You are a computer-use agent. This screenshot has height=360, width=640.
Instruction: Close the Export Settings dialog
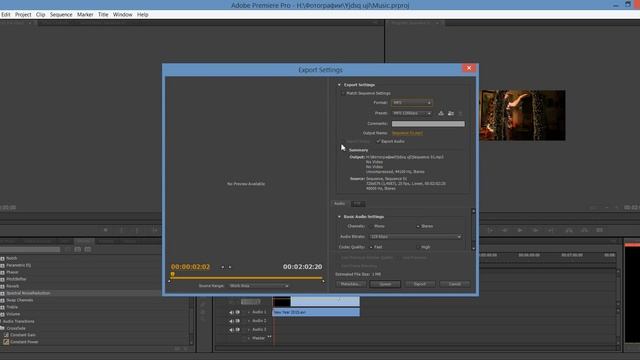(x=469, y=68)
